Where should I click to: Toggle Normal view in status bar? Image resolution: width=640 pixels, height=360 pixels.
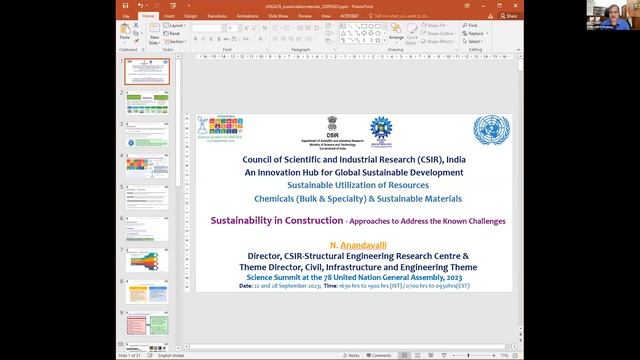[x=404, y=356]
